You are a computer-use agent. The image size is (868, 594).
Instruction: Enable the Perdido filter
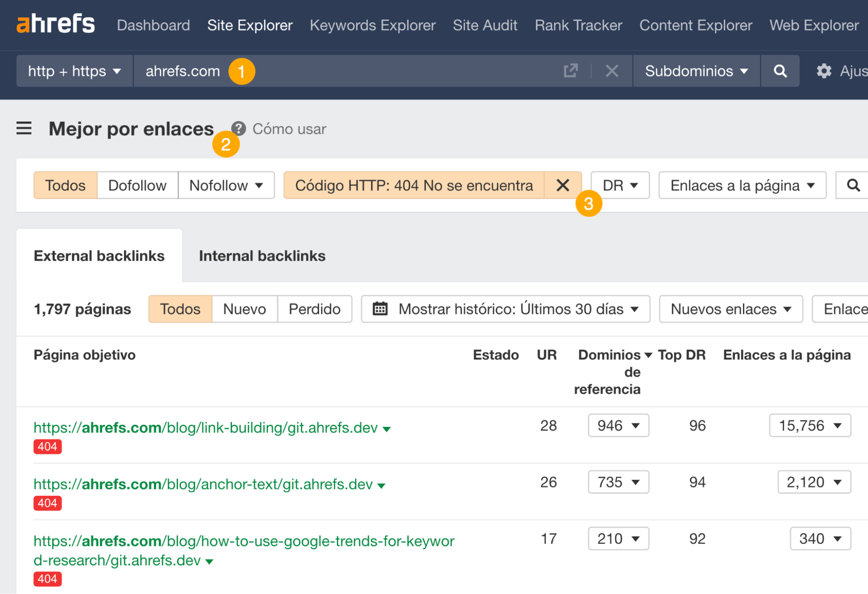[314, 308]
